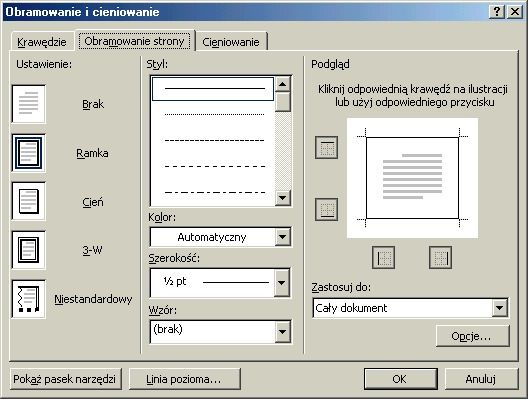Click the help question mark button
The image size is (528, 399).
point(497,12)
